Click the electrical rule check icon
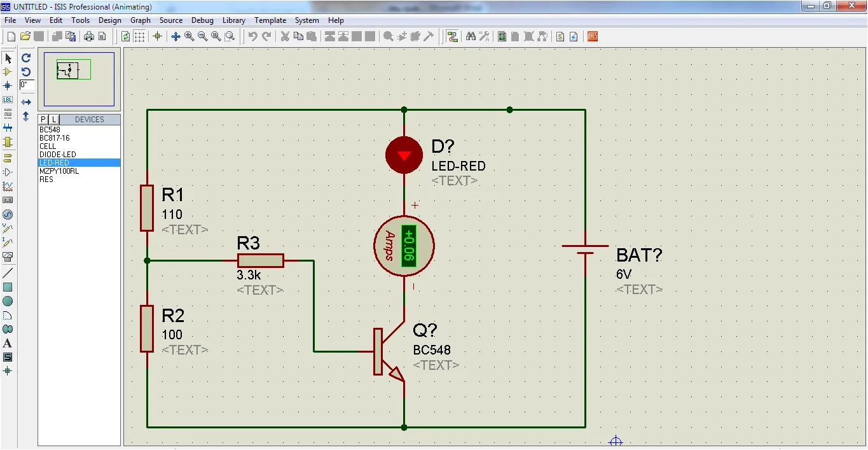 pos(574,36)
